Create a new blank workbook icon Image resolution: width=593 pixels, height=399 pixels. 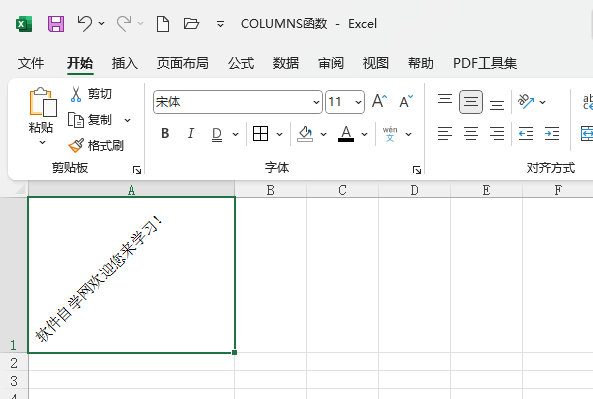point(163,24)
